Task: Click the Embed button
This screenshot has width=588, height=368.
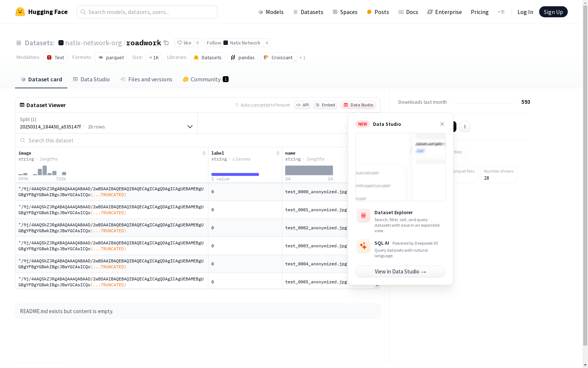Action: click(x=325, y=105)
